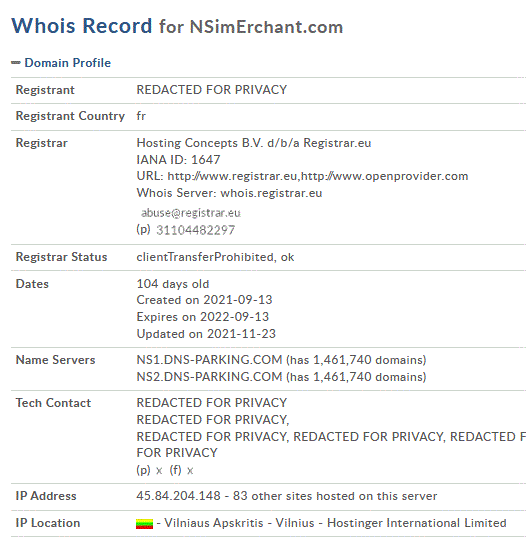This screenshot has height=537, width=526.
Task: Click registrar URL http://www.registrar.eu
Action: 232,176
